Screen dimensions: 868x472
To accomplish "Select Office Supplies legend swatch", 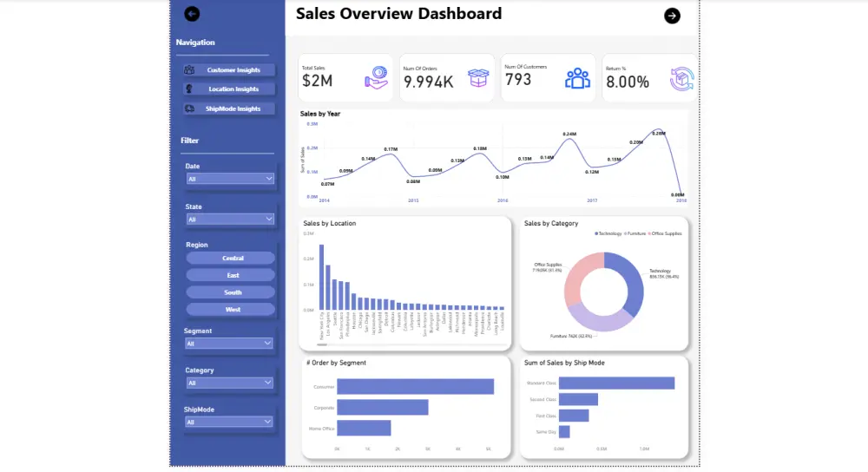I will (x=649, y=233).
